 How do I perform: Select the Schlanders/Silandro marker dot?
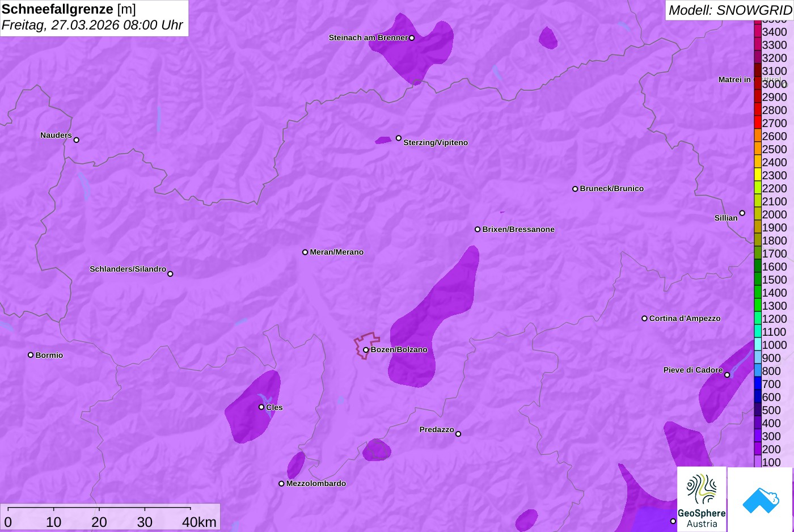point(170,274)
